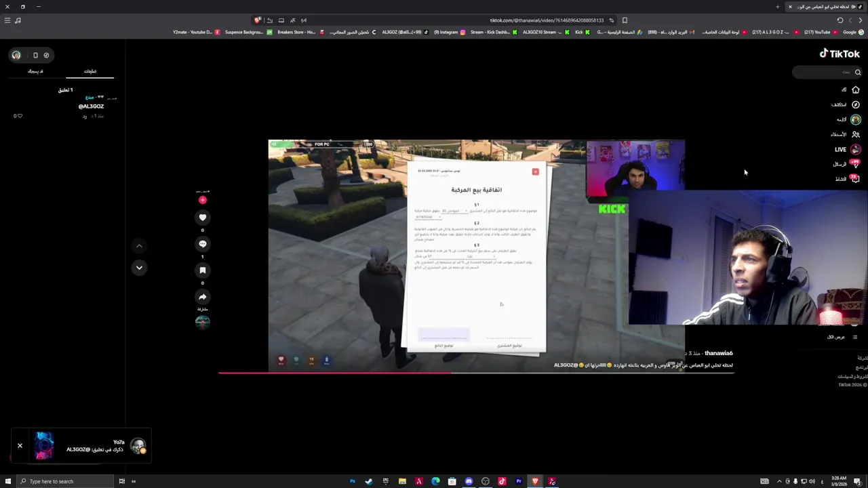Open Activity inbox with 73 badge
868x488 pixels.
855,179
